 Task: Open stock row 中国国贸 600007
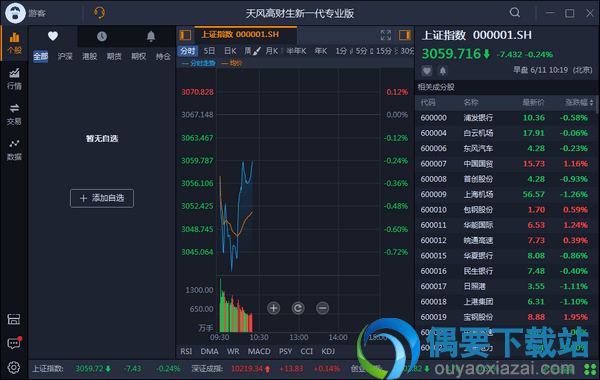coord(505,164)
